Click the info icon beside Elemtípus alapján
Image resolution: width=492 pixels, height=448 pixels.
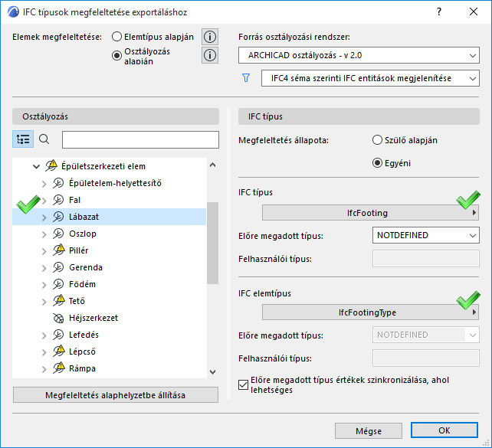pos(210,37)
